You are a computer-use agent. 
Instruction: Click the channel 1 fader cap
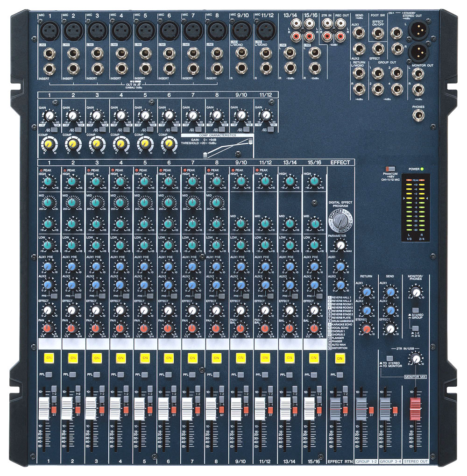[44, 409]
